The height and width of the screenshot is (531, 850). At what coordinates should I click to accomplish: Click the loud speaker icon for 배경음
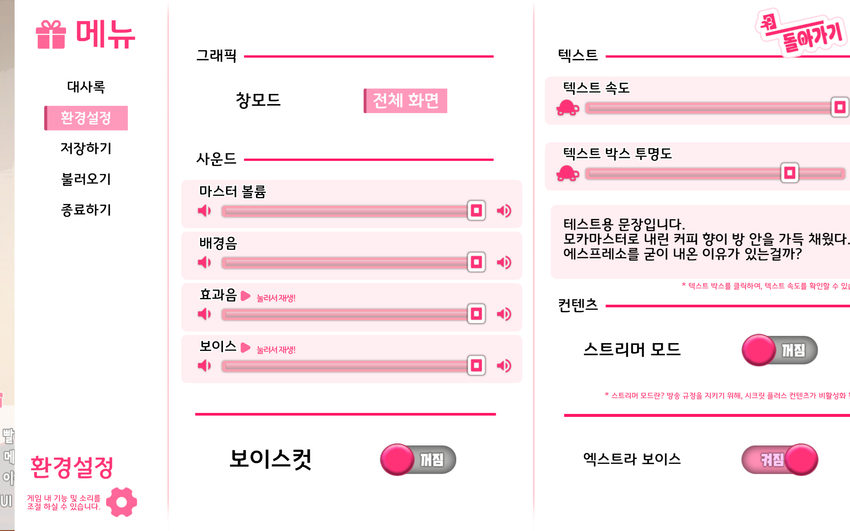(x=504, y=263)
